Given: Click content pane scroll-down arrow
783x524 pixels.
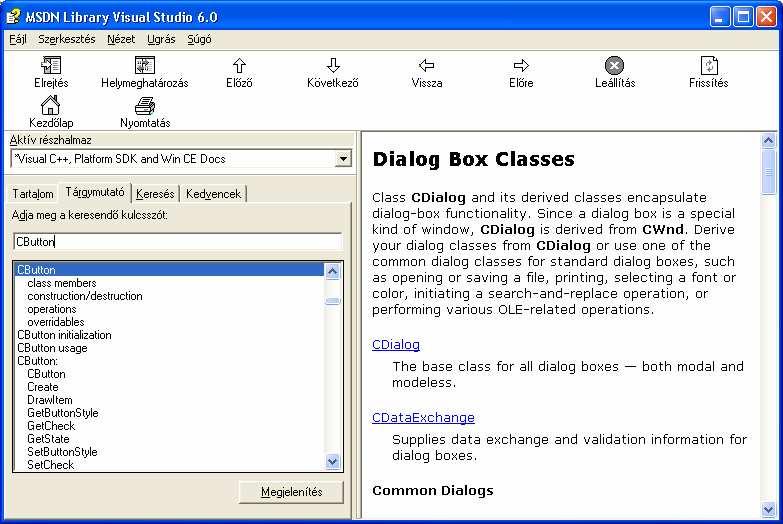Looking at the screenshot, I should (x=769, y=509).
